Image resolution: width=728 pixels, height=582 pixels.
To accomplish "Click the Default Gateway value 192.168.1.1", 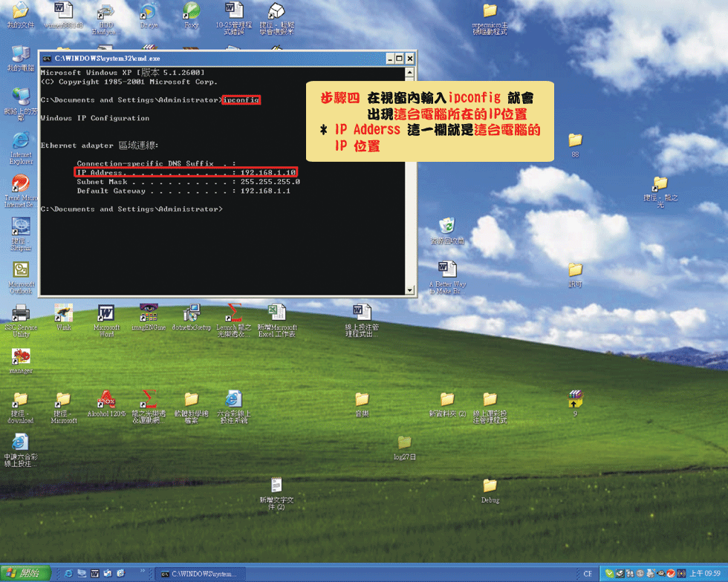I will click(x=265, y=191).
